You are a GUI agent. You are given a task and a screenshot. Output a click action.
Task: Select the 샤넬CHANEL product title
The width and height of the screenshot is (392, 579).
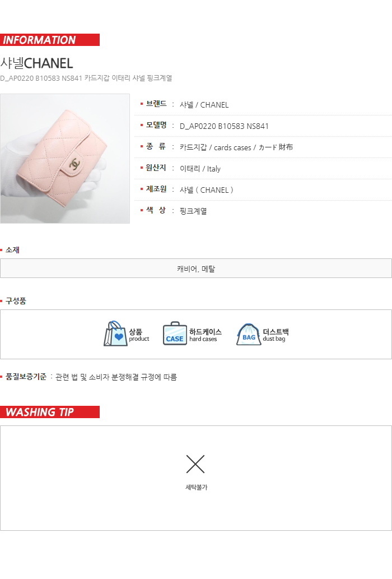pos(36,63)
